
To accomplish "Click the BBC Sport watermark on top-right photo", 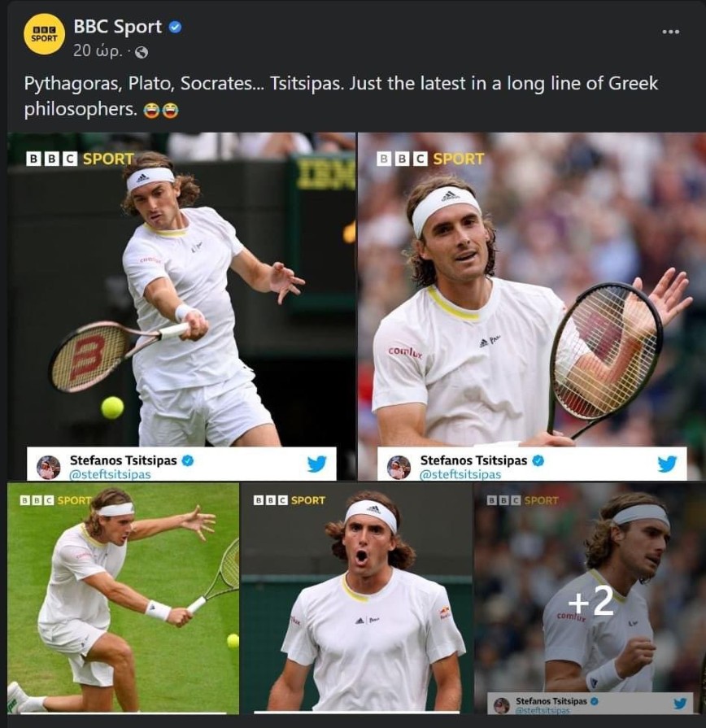I will (429, 159).
